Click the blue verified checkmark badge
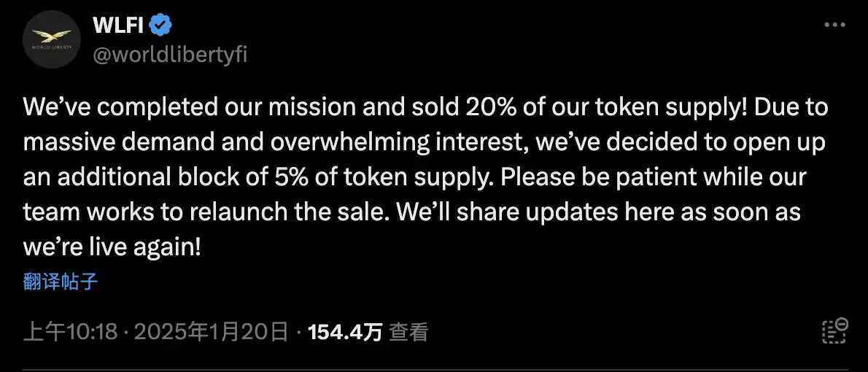Viewport: 868px width, 372px height. 161,26
